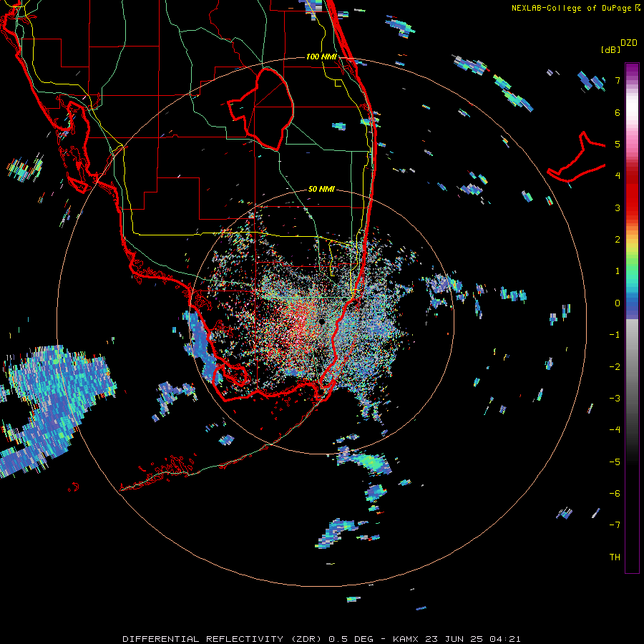Click the -4 value on color scale
Image resolution: width=644 pixels, height=644 pixels.
click(x=615, y=430)
